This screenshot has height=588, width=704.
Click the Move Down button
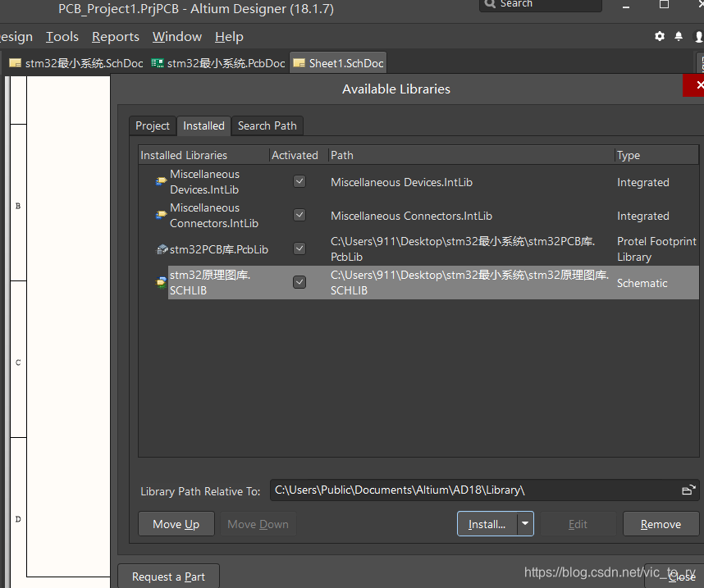(x=258, y=524)
